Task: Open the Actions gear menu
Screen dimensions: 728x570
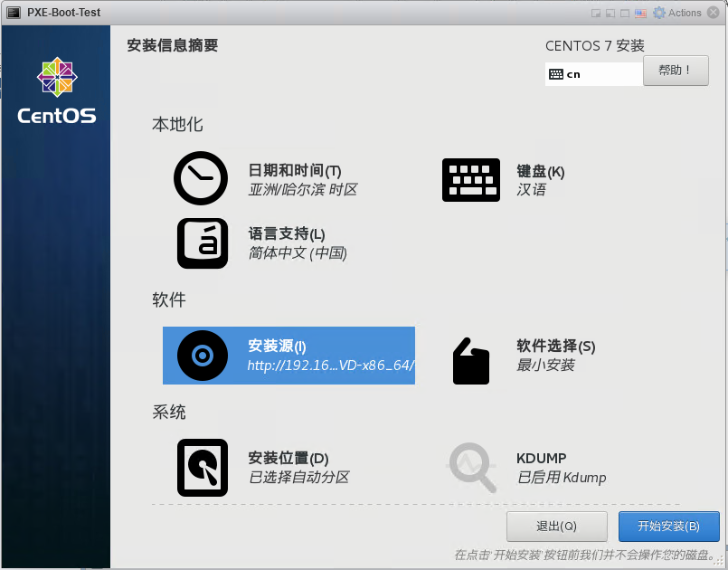Action: pyautogui.click(x=677, y=13)
